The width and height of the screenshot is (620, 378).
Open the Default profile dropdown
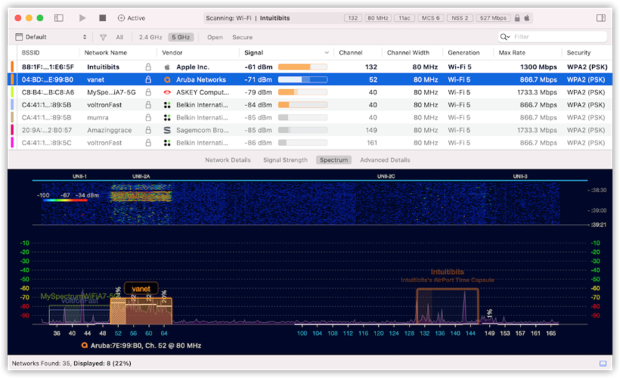pyautogui.click(x=51, y=37)
